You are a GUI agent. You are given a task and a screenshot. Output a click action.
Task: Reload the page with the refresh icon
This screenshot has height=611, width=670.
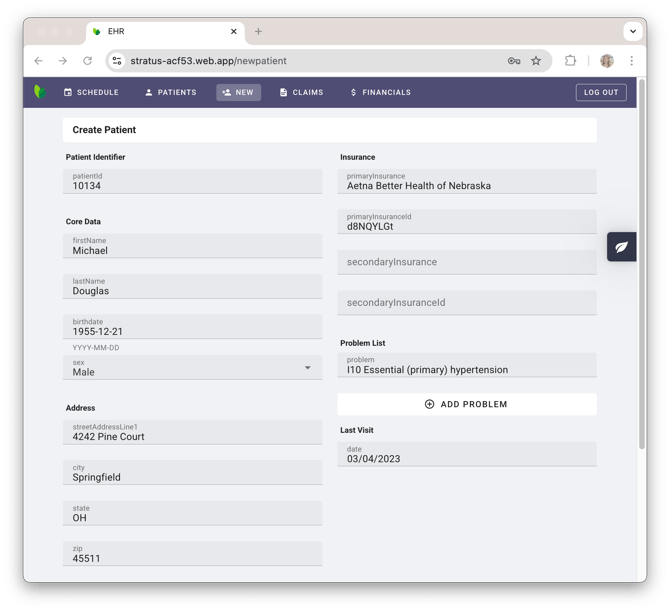point(88,61)
